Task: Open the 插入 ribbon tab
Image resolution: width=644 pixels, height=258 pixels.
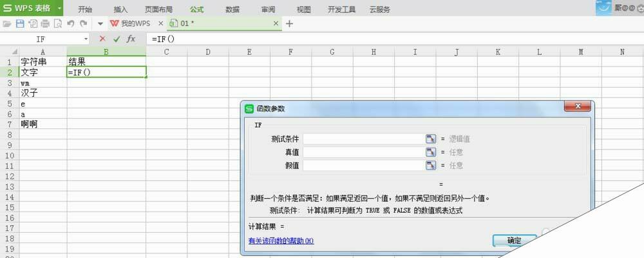Action: 120,10
